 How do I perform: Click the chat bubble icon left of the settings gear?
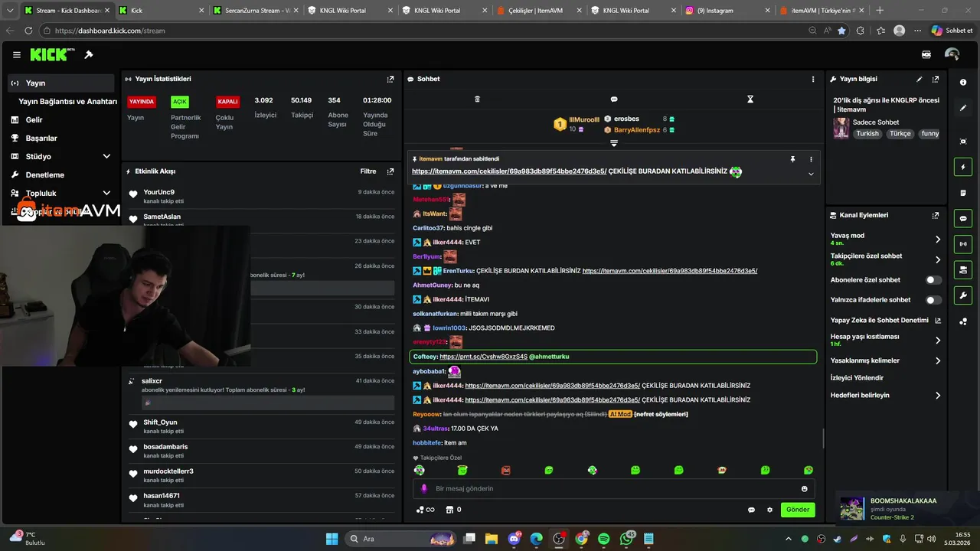point(751,510)
